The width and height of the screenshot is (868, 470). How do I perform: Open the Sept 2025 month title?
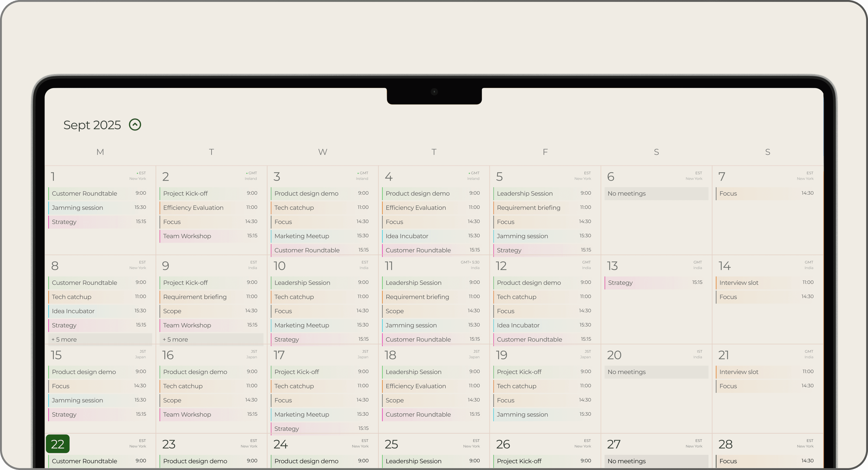pos(92,125)
